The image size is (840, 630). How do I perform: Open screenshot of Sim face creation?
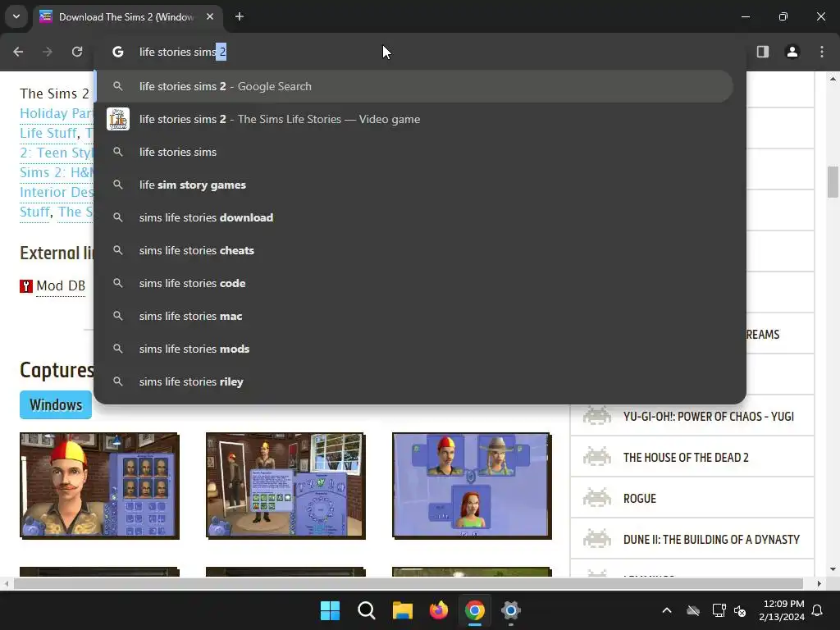point(99,486)
